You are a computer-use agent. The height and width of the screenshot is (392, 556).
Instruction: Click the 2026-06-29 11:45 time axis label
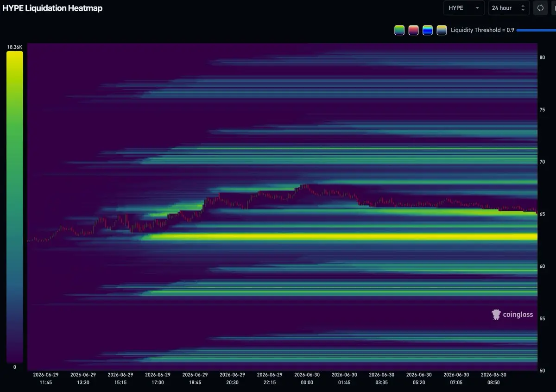coord(46,378)
